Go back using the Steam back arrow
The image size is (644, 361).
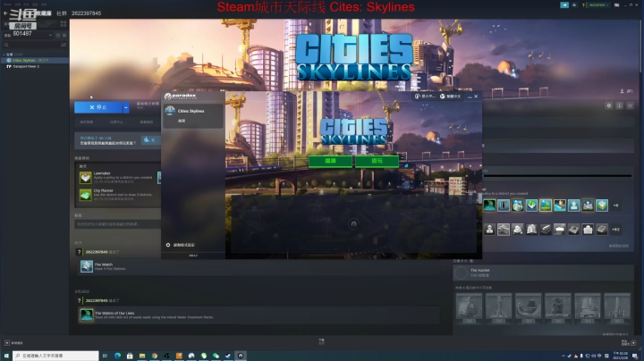click(5, 13)
